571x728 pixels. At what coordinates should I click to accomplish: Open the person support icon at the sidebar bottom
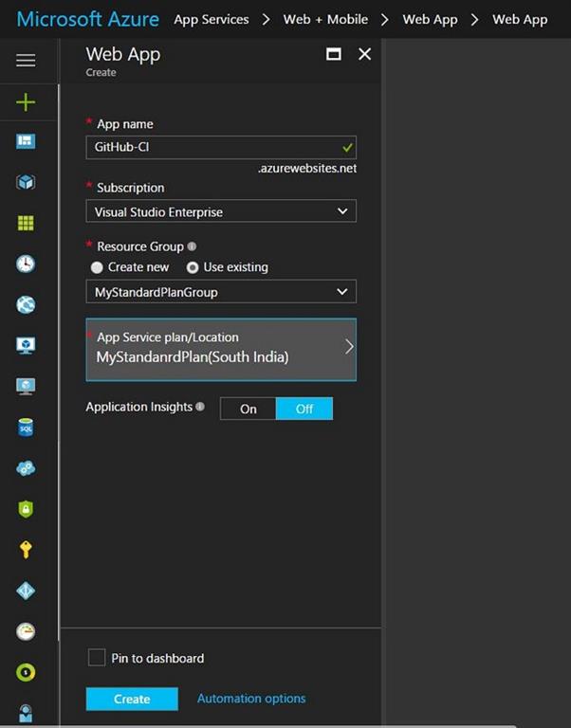pyautogui.click(x=26, y=713)
